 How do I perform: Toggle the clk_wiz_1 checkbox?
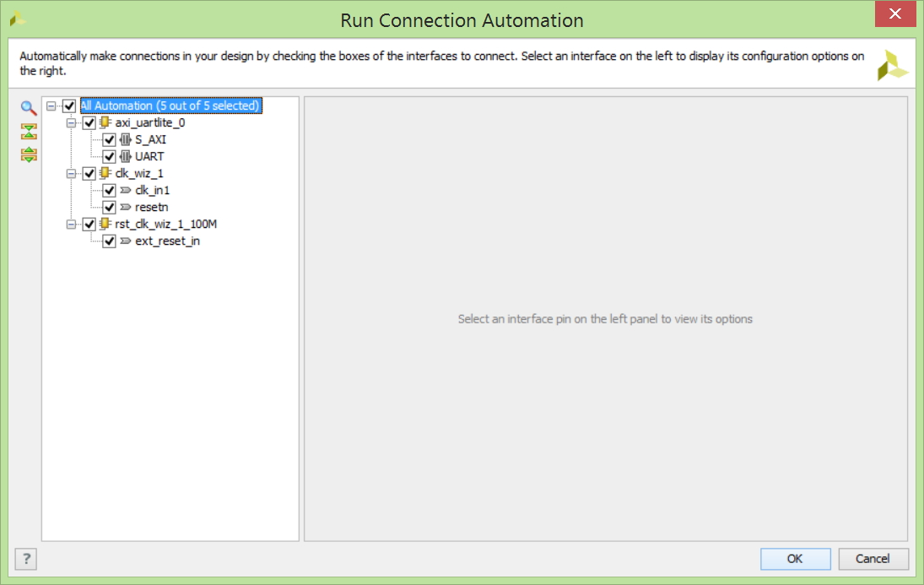89,173
